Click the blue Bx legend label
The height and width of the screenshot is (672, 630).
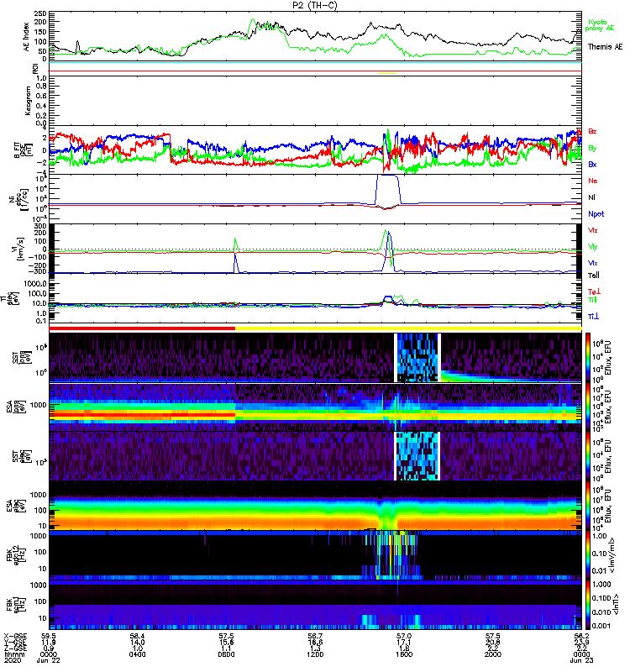(x=592, y=164)
